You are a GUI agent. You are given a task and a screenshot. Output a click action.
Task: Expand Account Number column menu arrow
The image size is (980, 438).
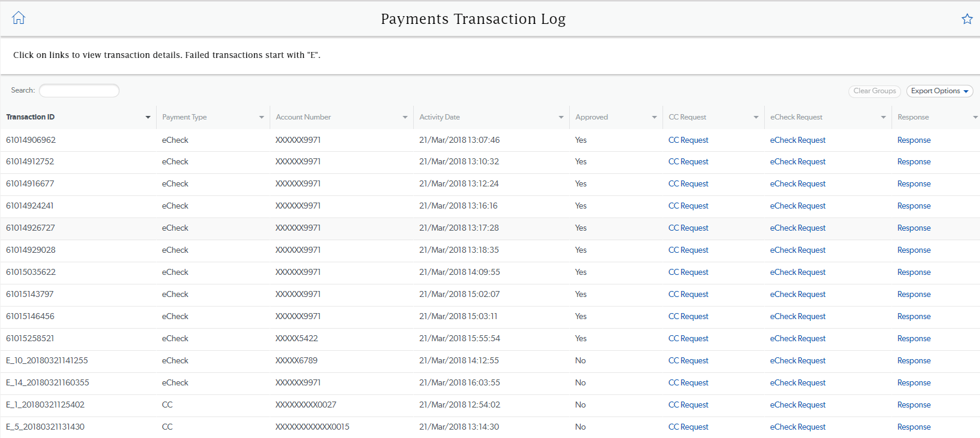click(405, 117)
